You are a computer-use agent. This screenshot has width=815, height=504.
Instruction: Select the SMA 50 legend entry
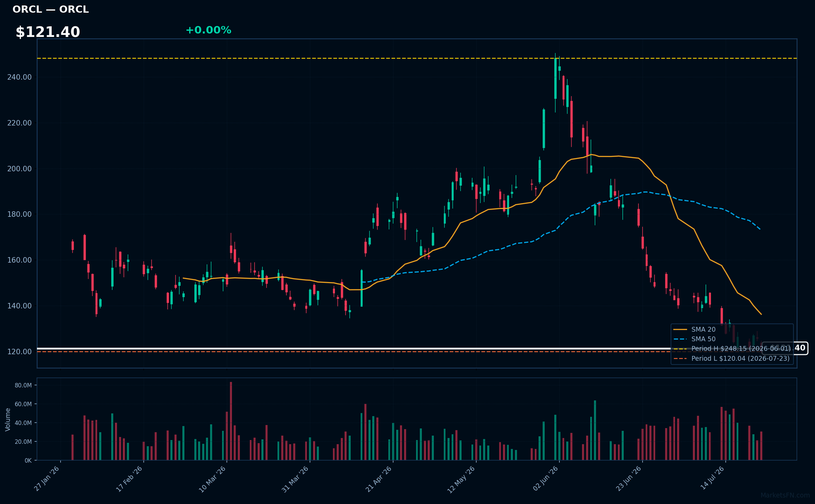click(x=695, y=339)
